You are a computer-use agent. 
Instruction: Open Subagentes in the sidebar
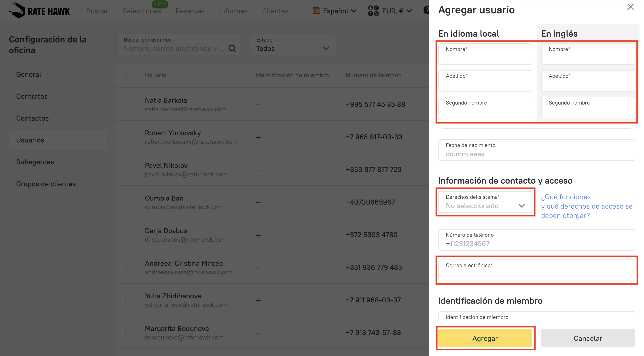coord(35,162)
